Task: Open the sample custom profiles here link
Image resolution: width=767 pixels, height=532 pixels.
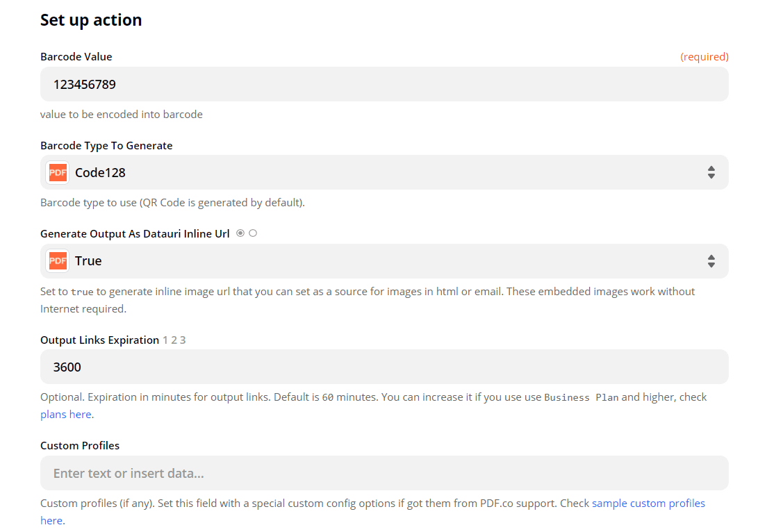Action: 648,503
